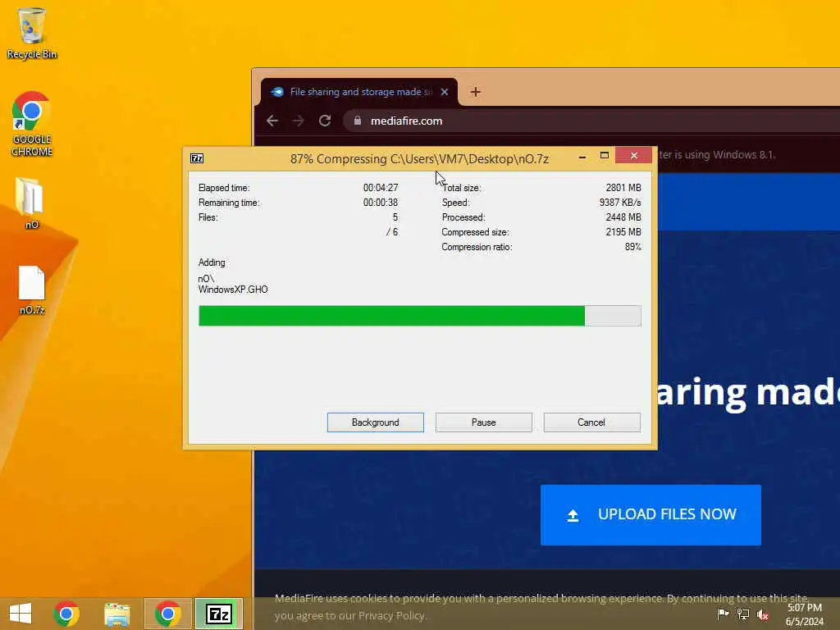Open the Windows Start button

click(21, 614)
